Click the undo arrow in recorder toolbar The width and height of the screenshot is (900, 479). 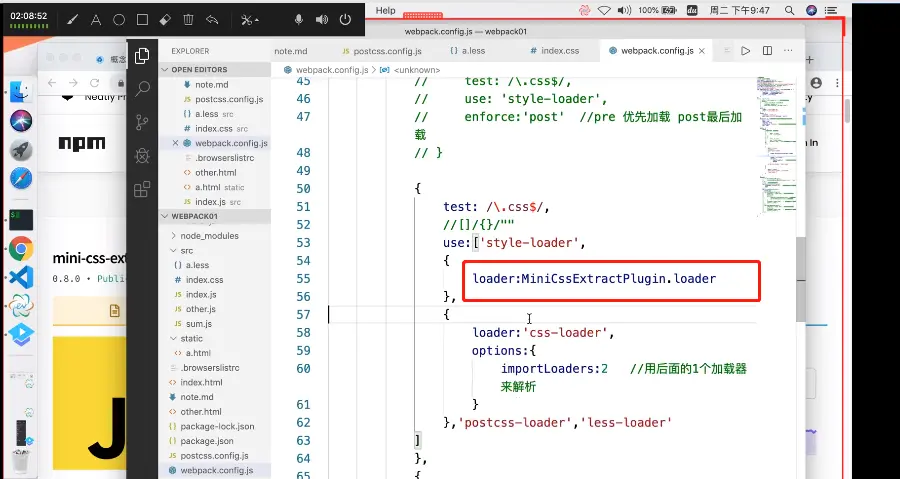(x=212, y=20)
